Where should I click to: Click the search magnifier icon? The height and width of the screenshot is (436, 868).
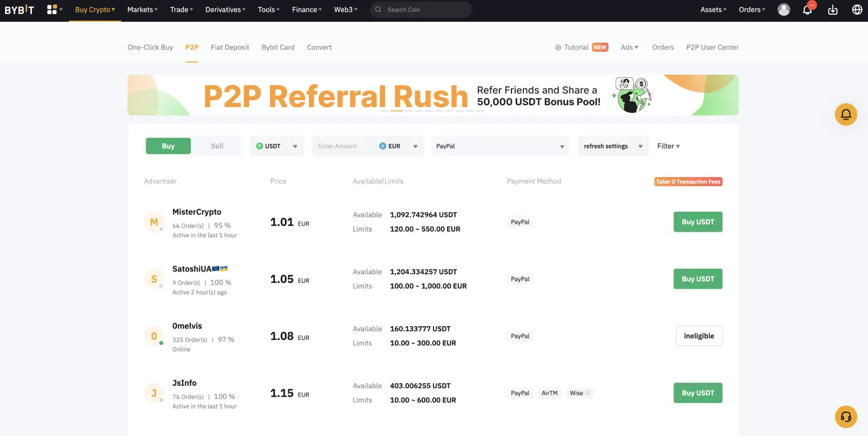click(x=379, y=10)
